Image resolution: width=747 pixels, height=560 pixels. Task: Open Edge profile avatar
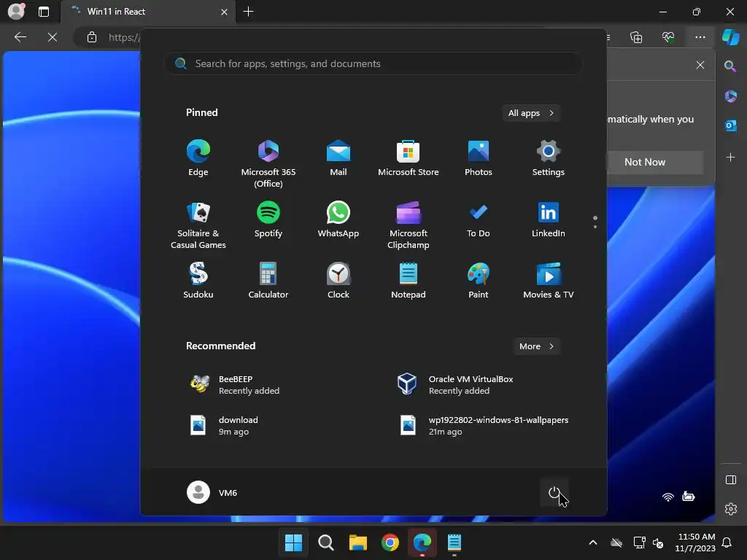[x=16, y=11]
